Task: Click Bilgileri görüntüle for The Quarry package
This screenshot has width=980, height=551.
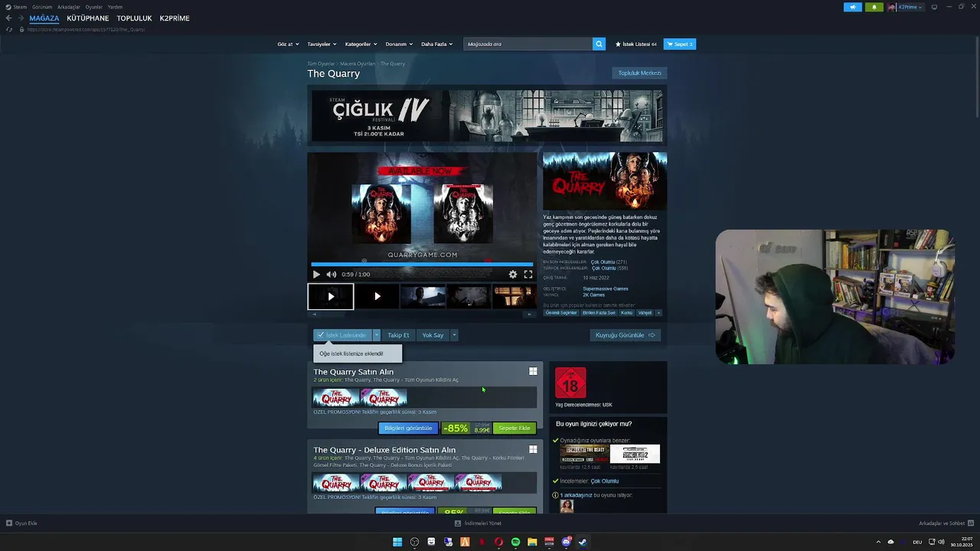Action: pos(408,429)
